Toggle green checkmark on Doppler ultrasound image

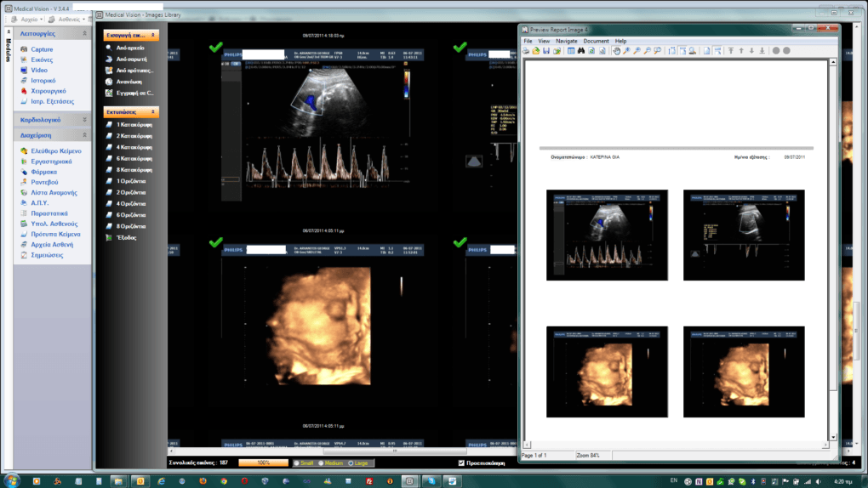216,48
